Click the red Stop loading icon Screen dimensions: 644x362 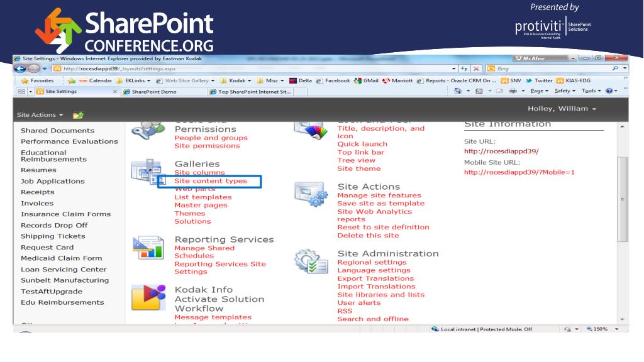click(x=475, y=69)
